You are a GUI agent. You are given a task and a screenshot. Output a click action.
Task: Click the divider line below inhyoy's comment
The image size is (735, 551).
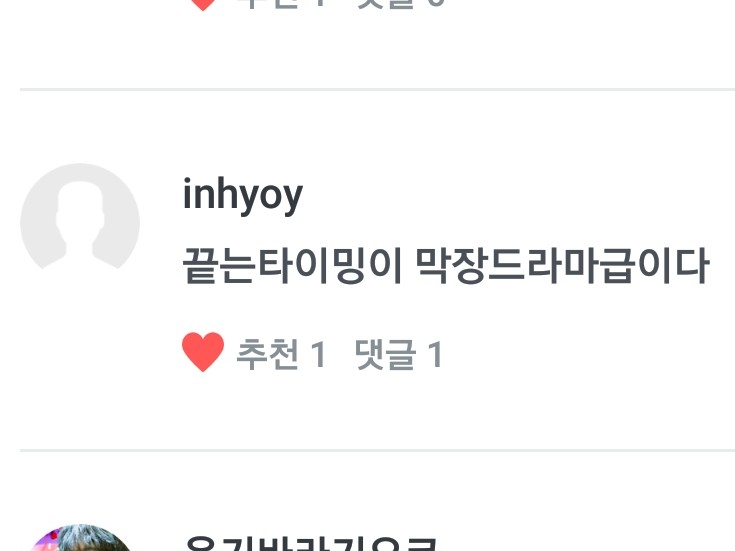click(377, 450)
